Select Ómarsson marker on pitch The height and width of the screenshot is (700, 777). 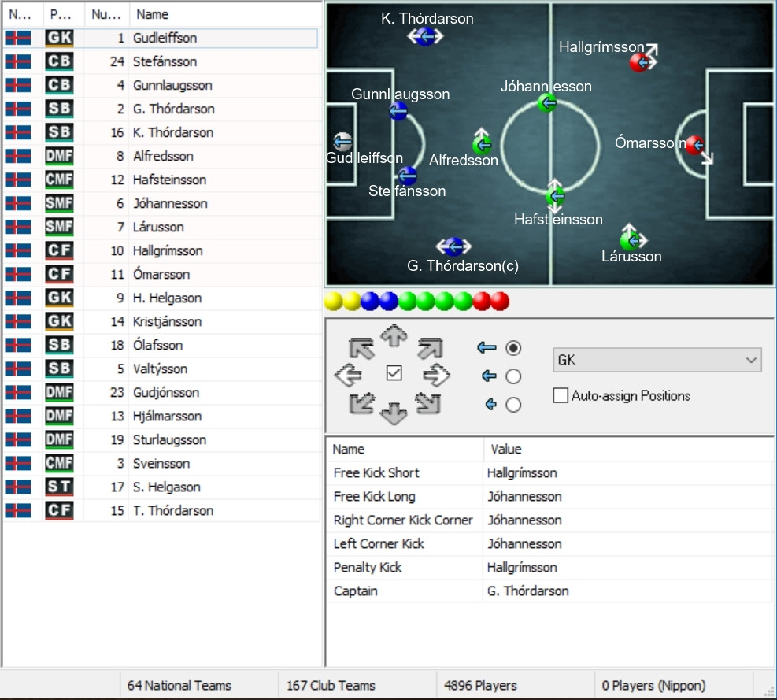point(695,145)
